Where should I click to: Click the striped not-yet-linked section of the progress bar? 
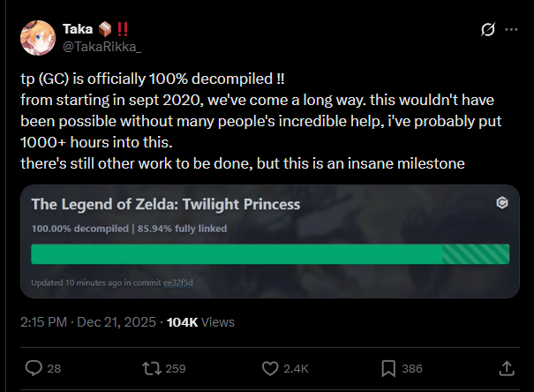pos(476,254)
